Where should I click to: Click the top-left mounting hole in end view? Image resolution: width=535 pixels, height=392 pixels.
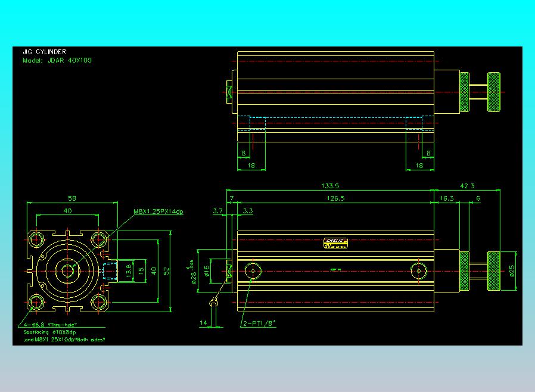[36, 239]
